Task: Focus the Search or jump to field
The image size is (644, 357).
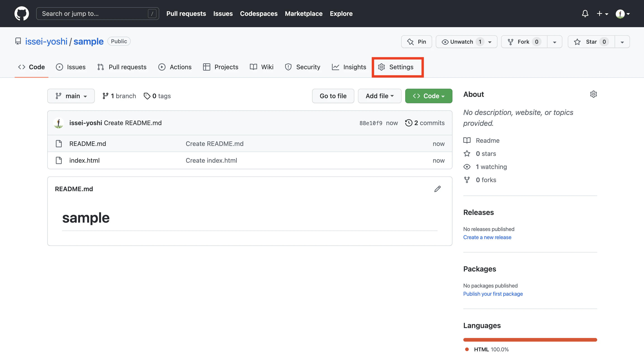Action: point(95,14)
